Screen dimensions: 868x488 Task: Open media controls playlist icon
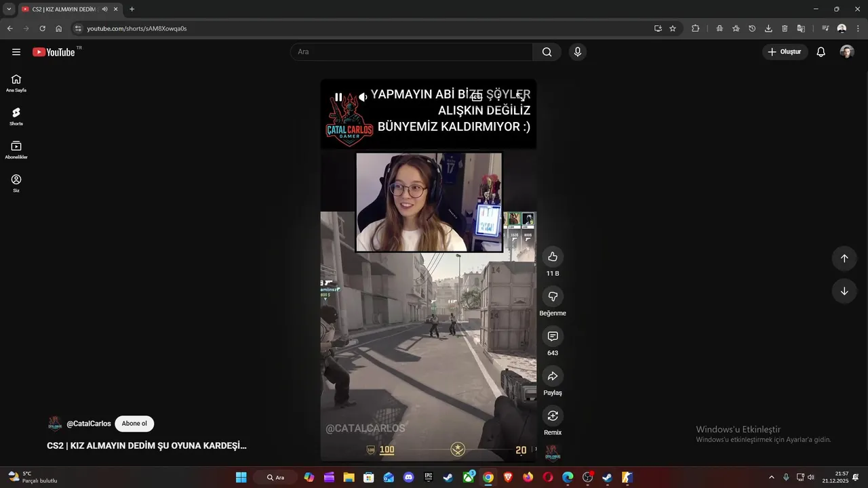(825, 28)
